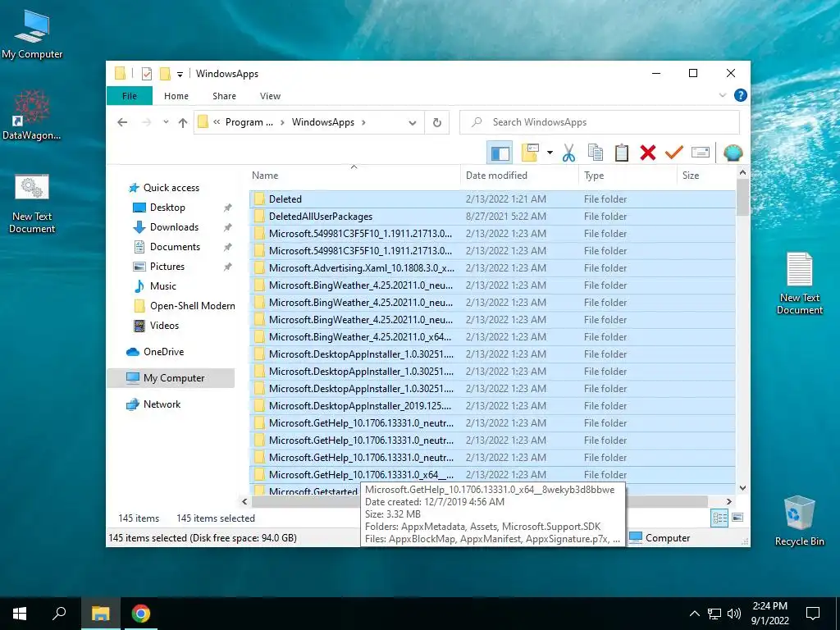Image resolution: width=840 pixels, height=630 pixels.
Task: Open the Windows Start menu
Action: click(20, 614)
